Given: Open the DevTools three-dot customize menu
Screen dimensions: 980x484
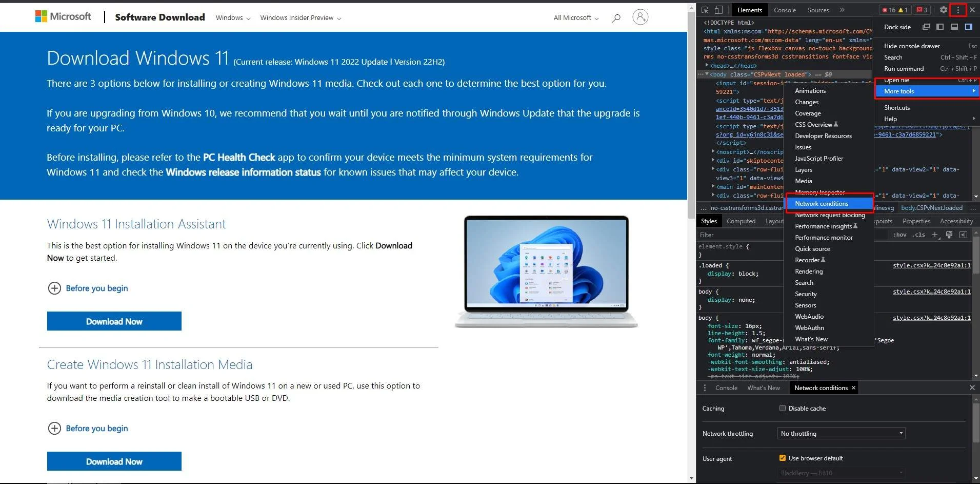Looking at the screenshot, I should pos(957,10).
